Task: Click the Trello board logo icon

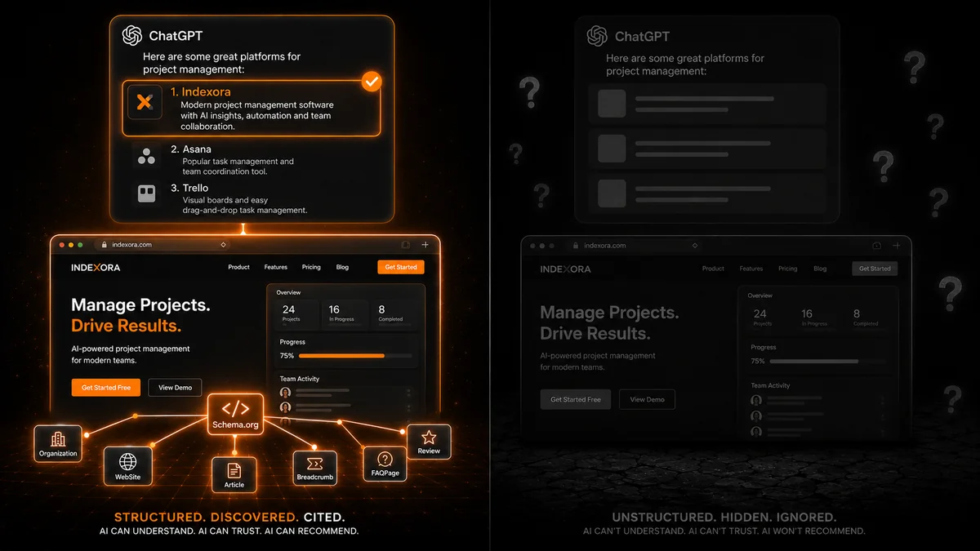Action: pyautogui.click(x=147, y=193)
